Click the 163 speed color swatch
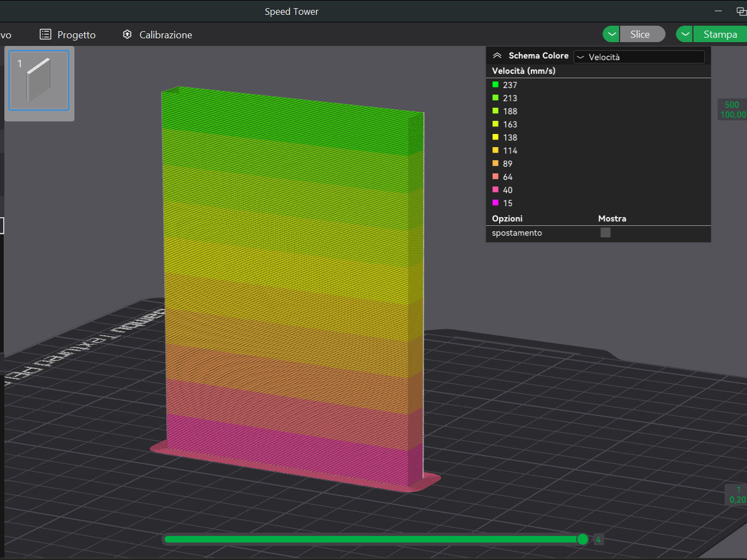Image resolution: width=747 pixels, height=560 pixels. [x=495, y=124]
